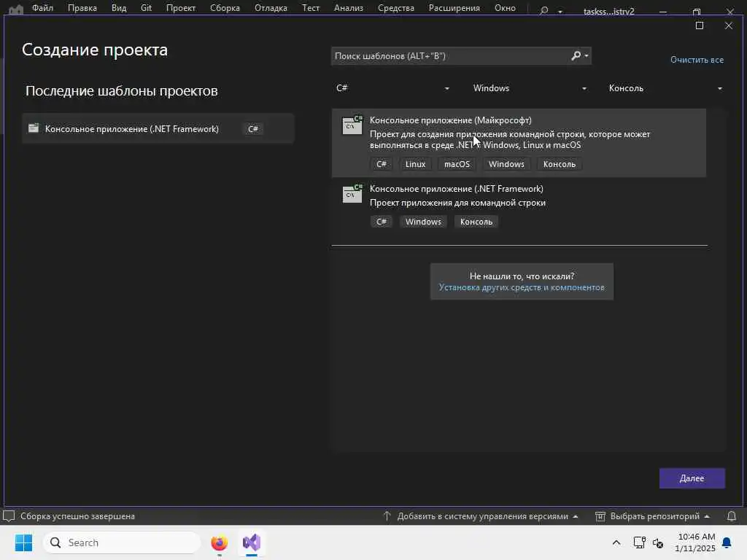Click the Далее button
This screenshot has height=560, width=747.
[x=692, y=478]
